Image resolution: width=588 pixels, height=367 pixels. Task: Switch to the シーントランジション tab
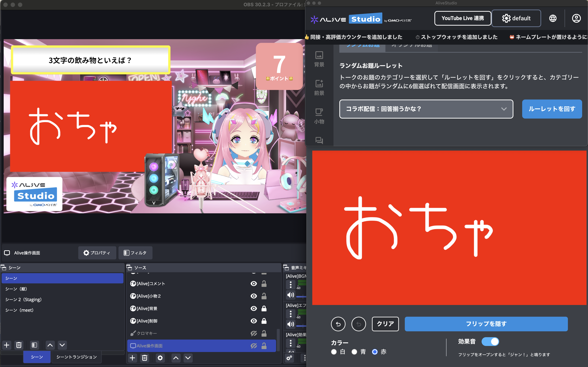tap(77, 357)
